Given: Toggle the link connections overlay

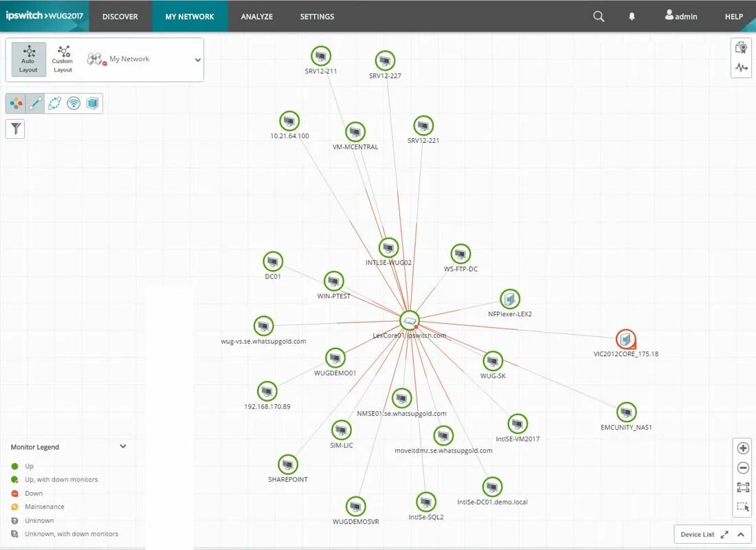Looking at the screenshot, I should point(35,103).
